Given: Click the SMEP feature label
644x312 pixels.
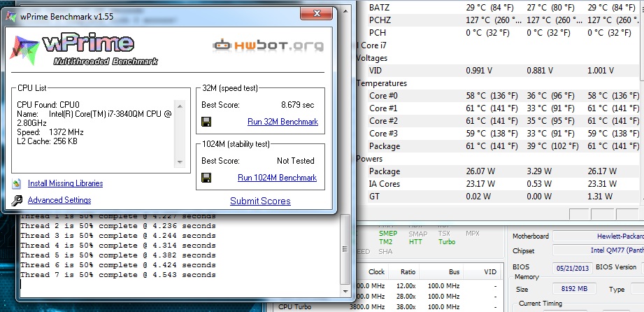Looking at the screenshot, I should pos(387,233).
